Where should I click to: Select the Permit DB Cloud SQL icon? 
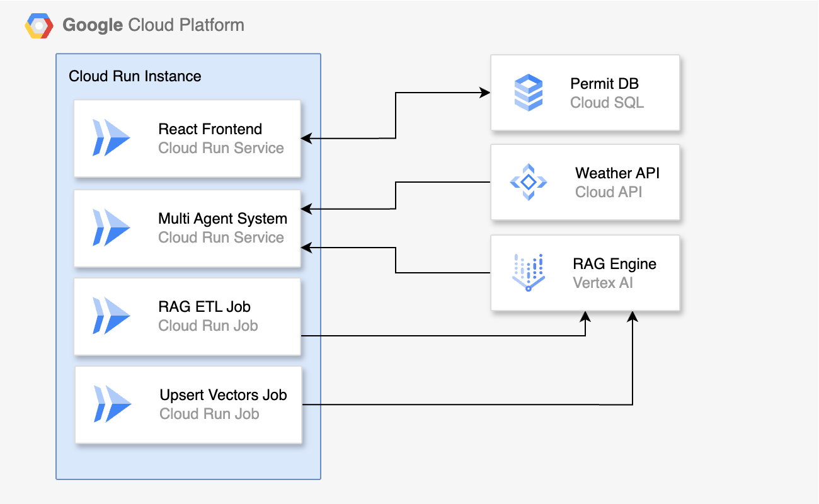point(528,93)
